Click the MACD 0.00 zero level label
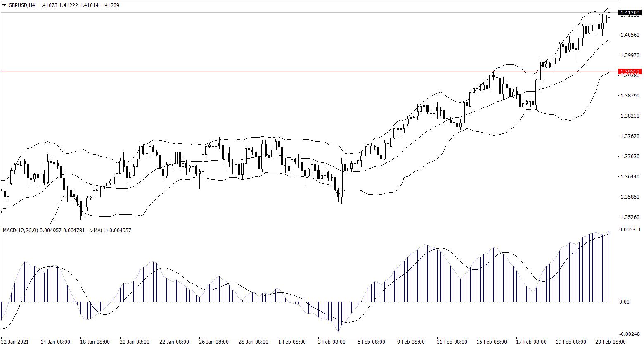644x347 pixels. tap(624, 302)
